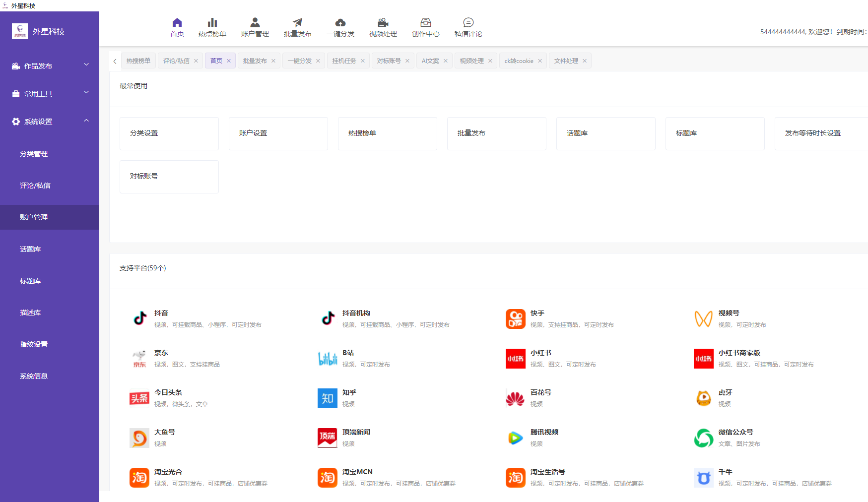Image resolution: width=868 pixels, height=502 pixels.
Task: Open 私信评论 chat bubble icon
Action: tap(468, 22)
